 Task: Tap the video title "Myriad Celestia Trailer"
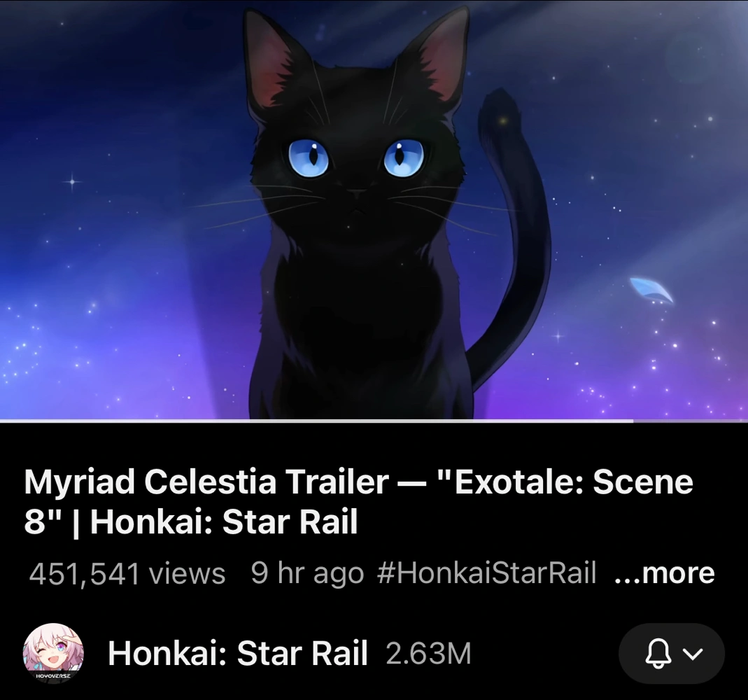coord(206,482)
